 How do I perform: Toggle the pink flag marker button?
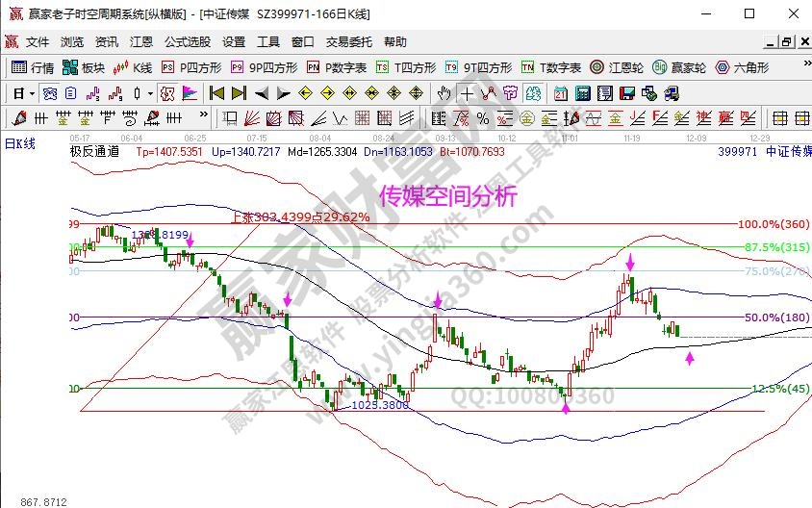[190, 93]
